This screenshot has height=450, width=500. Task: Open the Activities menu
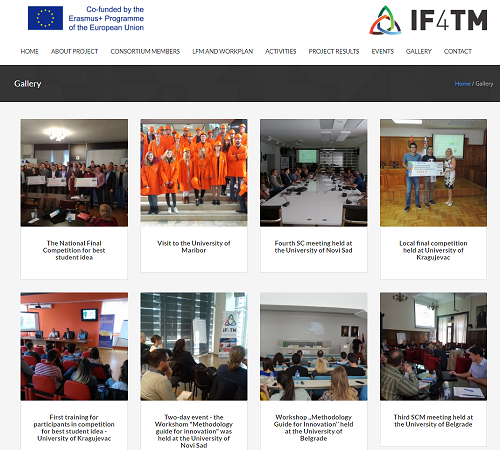[x=281, y=51]
